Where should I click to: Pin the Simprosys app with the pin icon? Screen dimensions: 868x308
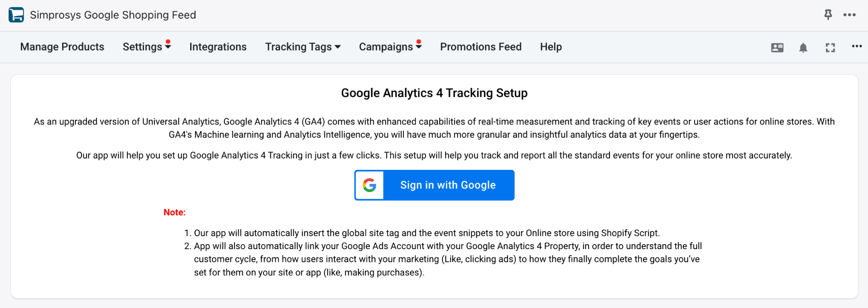[828, 15]
